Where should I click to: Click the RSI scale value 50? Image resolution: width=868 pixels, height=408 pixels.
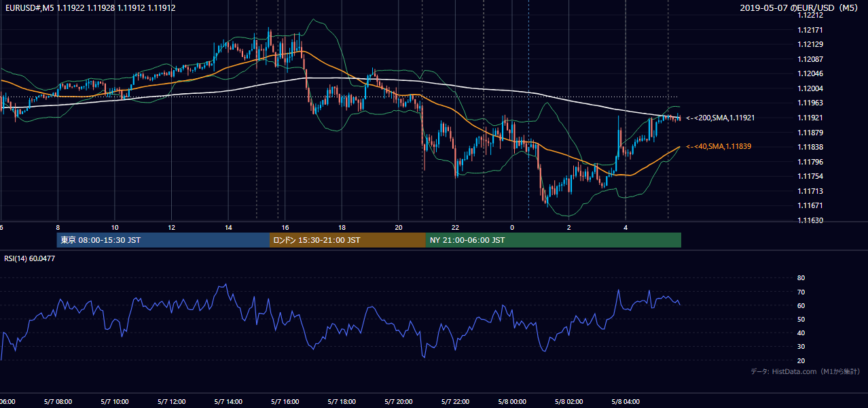801,319
